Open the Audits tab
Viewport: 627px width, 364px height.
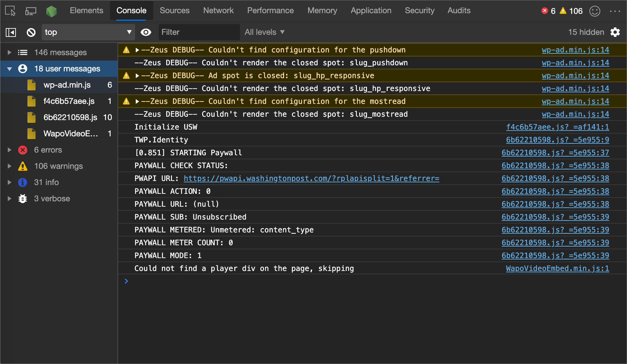(459, 10)
